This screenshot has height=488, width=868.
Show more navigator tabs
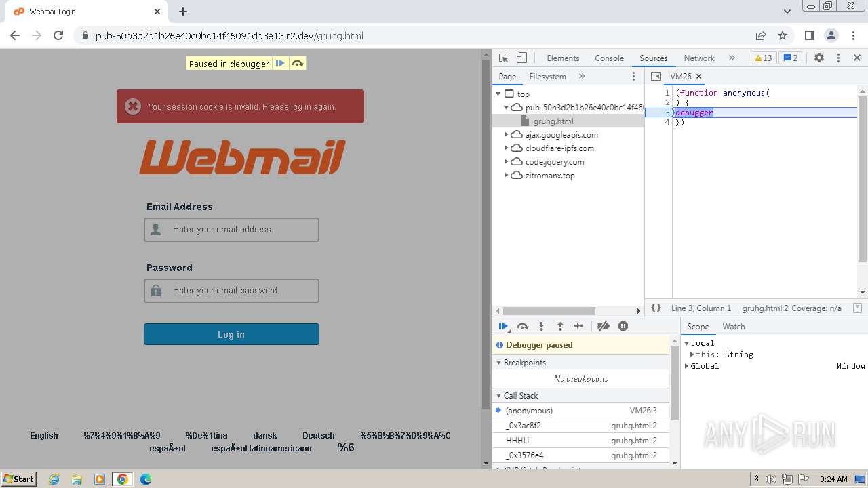tap(582, 77)
